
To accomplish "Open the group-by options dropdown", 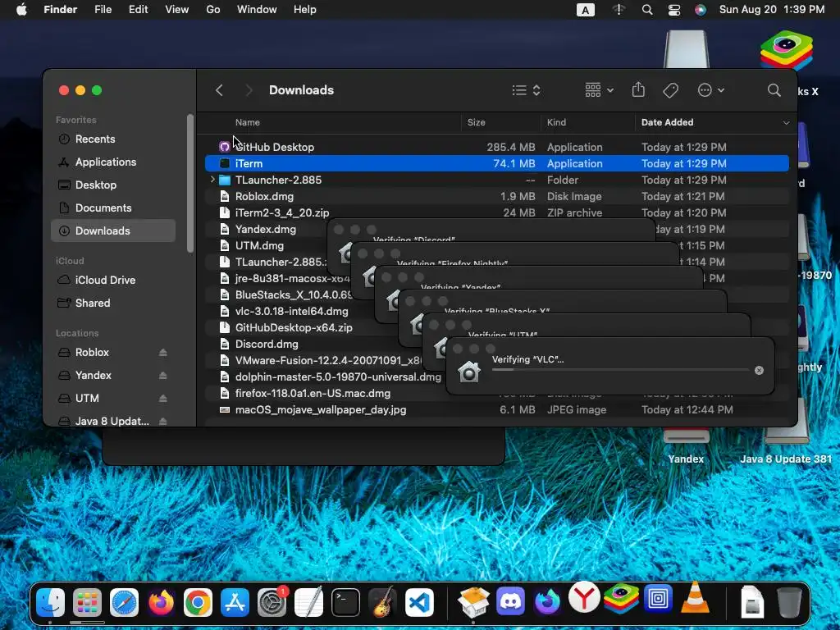I will pyautogui.click(x=599, y=90).
